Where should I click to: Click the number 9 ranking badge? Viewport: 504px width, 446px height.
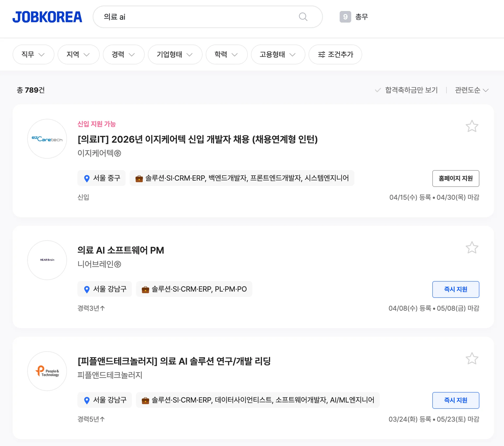[x=345, y=17]
